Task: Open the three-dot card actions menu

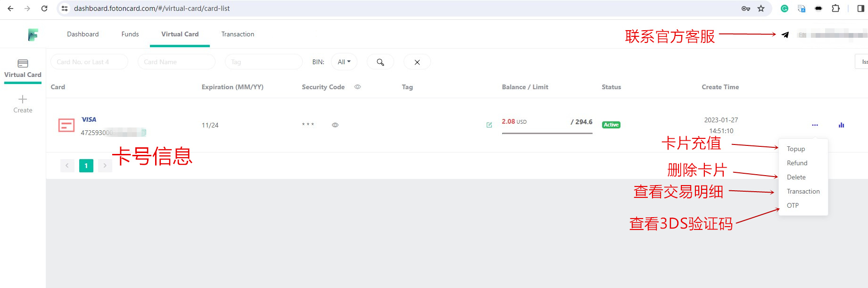Action: coord(815,125)
